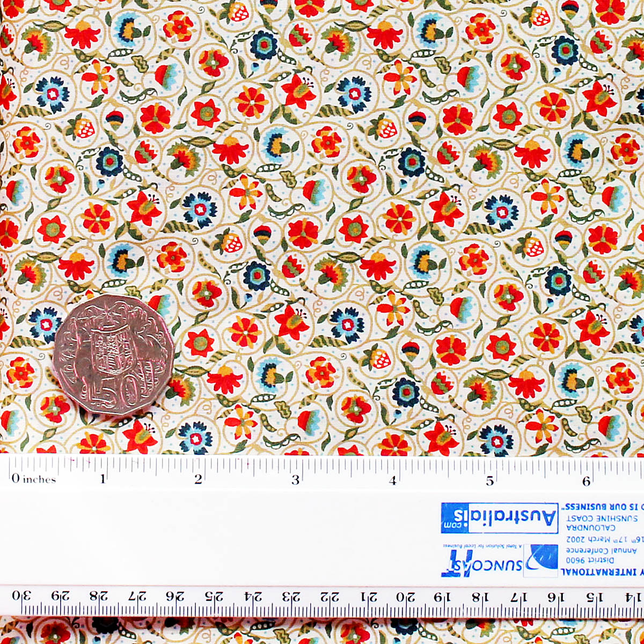Click the 1 inch mark on the ruler

pos(103,479)
